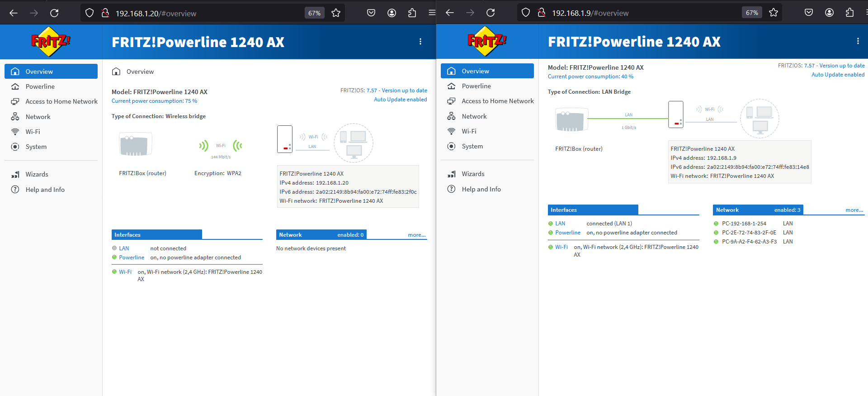
Task: Click 'more...' link in left Network panel
Action: click(417, 235)
